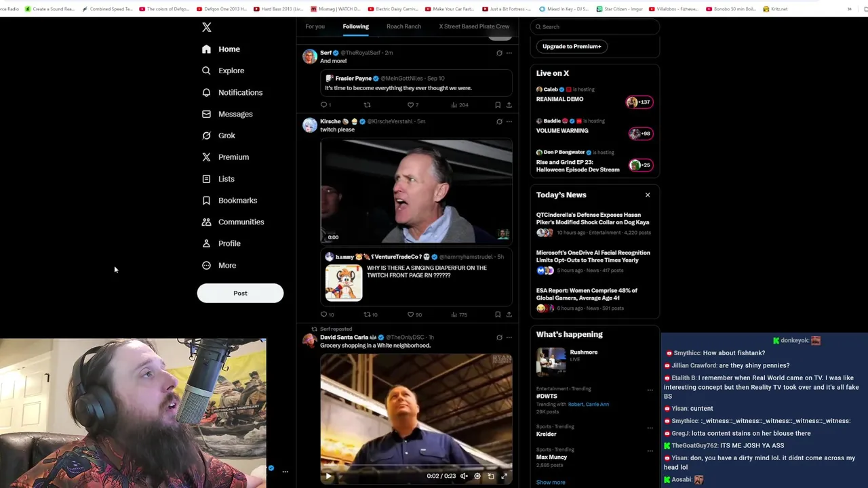Viewport: 868px width, 488px height.
Task: Expand the More sidebar menu
Action: pyautogui.click(x=219, y=265)
